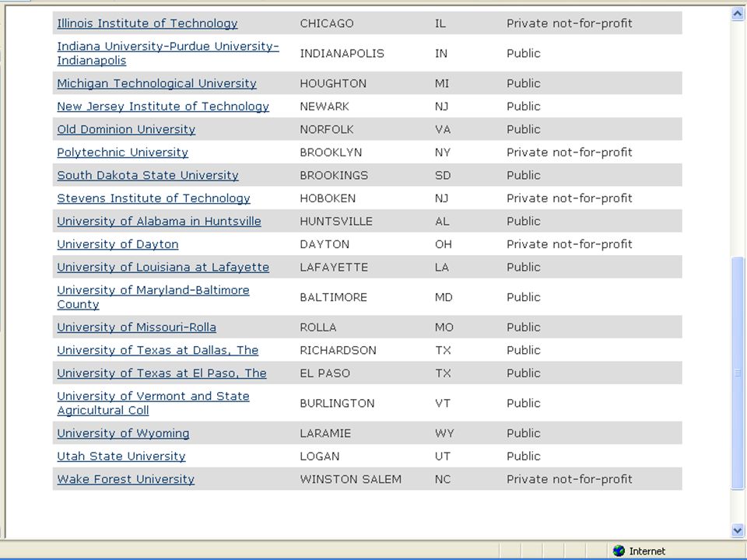Click Private not-for-profit in Polytechnic University row
The width and height of the screenshot is (747, 560).
click(x=570, y=152)
